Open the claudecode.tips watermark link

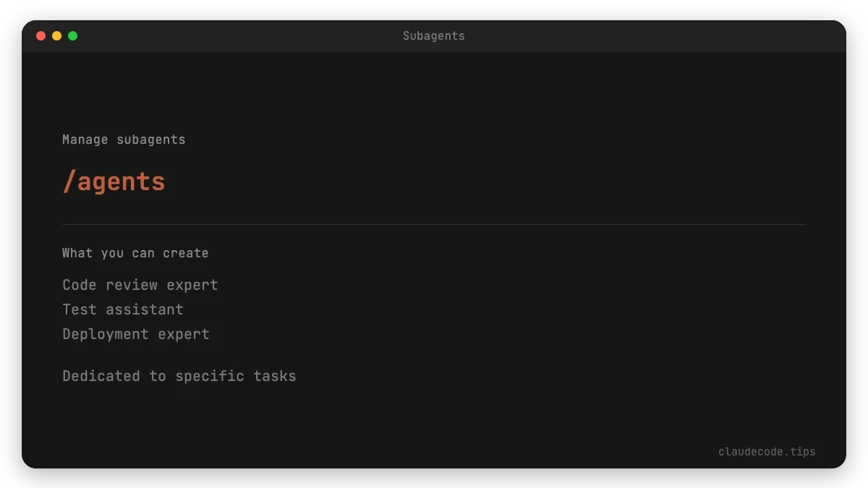pyautogui.click(x=767, y=452)
